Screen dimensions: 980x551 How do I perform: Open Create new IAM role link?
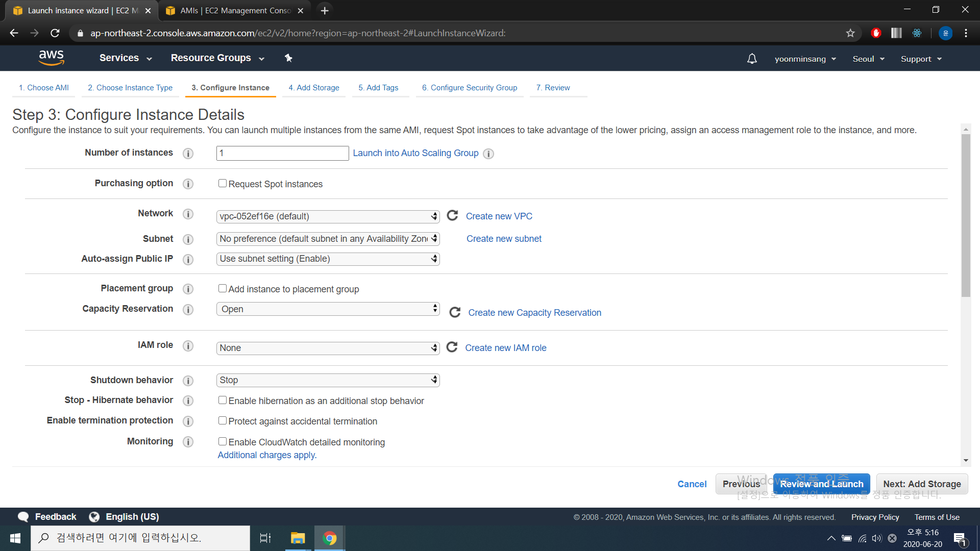point(505,348)
